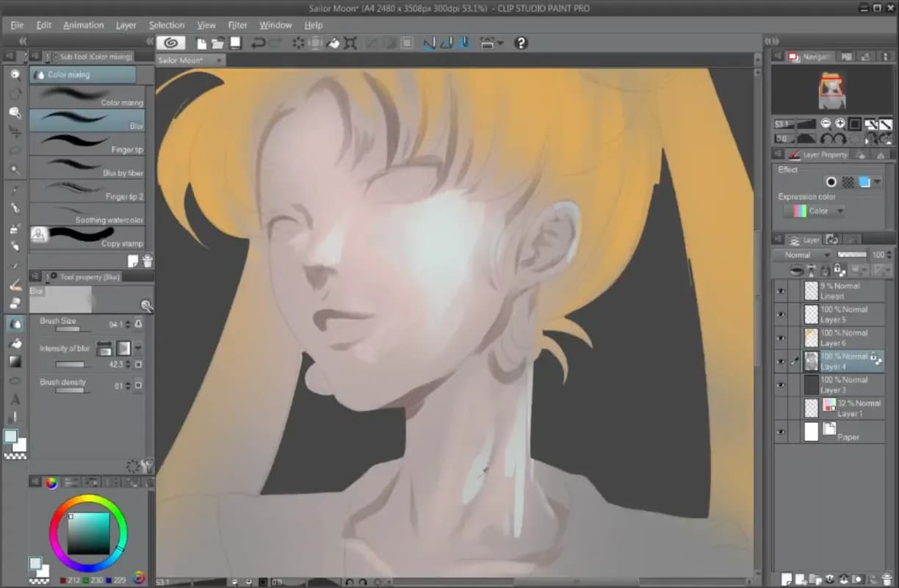Adjust Brush Size stepper arrows
Viewport: 899px width, 588px height.
(x=129, y=324)
